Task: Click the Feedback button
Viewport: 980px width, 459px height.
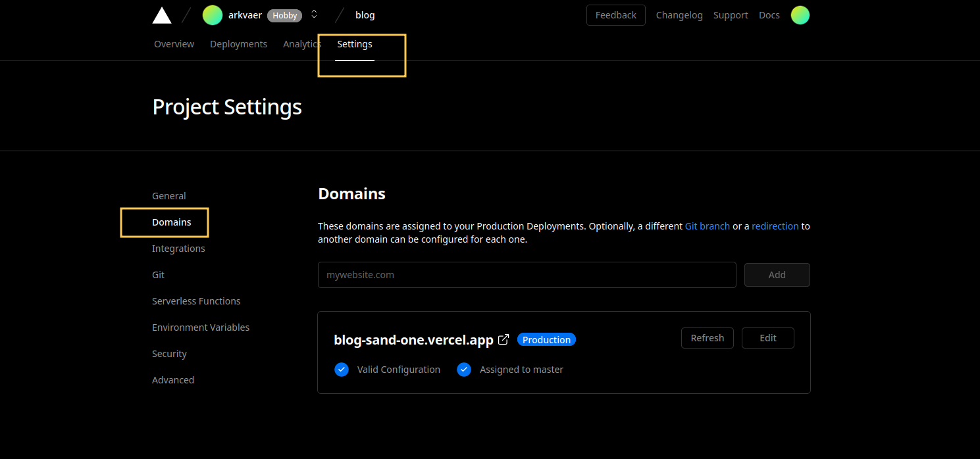Action: click(x=616, y=15)
